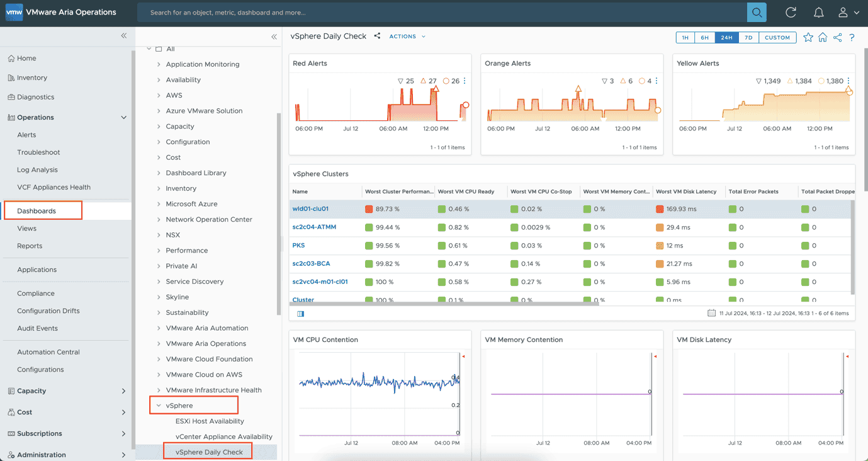
Task: Open the wld01-clu01 cluster link
Action: click(x=310, y=209)
